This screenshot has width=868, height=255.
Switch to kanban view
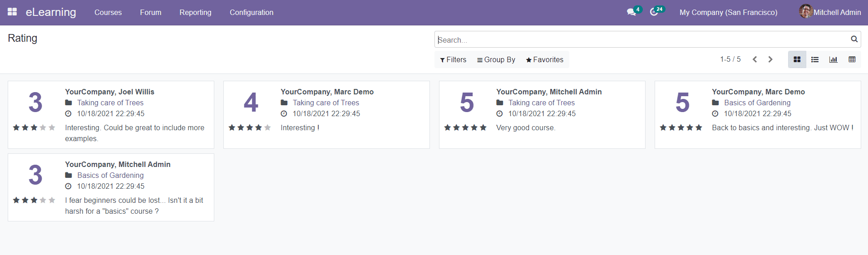[x=797, y=59]
